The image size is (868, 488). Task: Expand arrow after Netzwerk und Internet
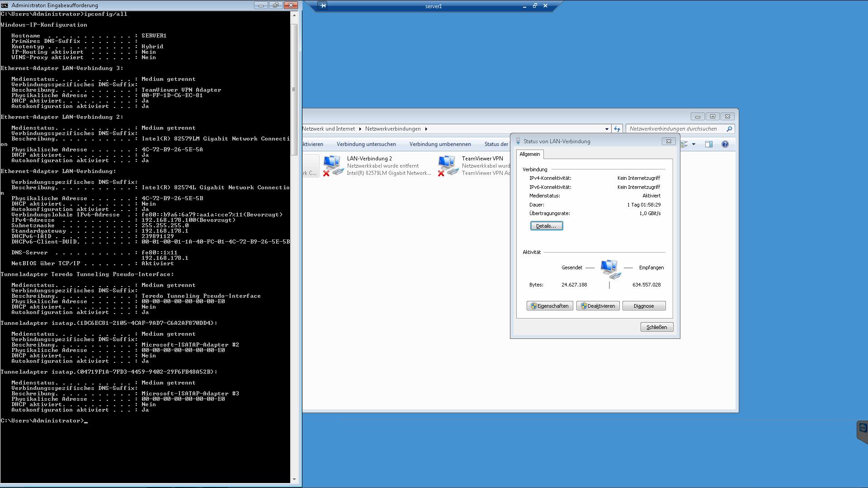pos(360,129)
